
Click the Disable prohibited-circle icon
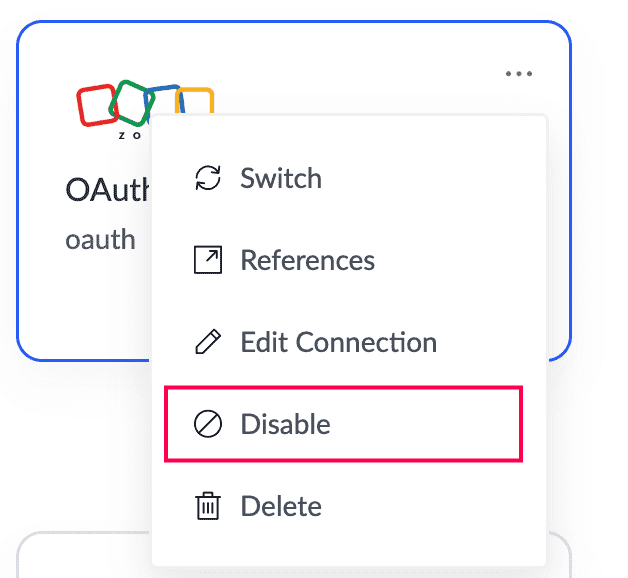[207, 425]
